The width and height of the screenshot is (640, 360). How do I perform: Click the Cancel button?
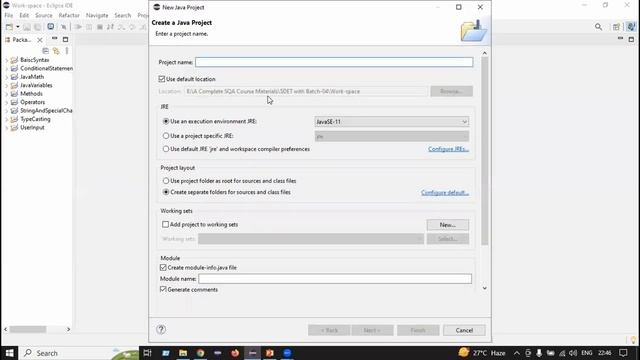(x=464, y=330)
